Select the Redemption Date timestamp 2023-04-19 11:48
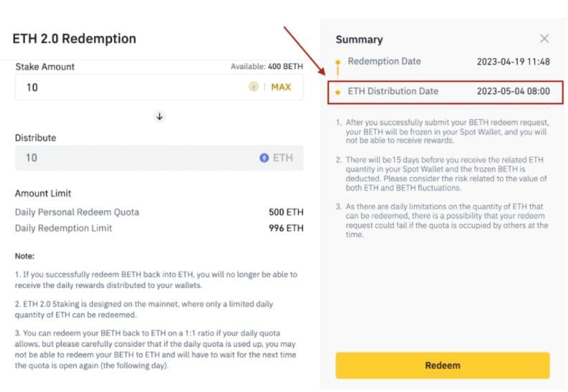Viewport: 568px width, 392px height. point(513,62)
